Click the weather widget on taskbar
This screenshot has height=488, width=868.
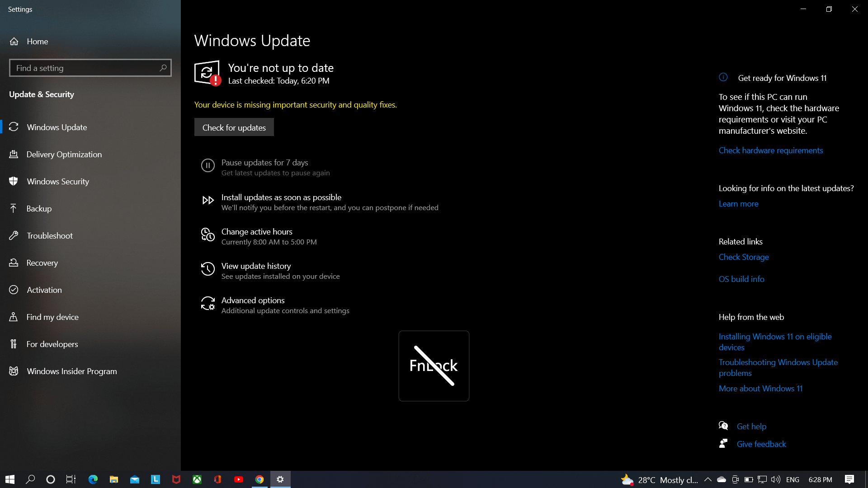pos(659,479)
